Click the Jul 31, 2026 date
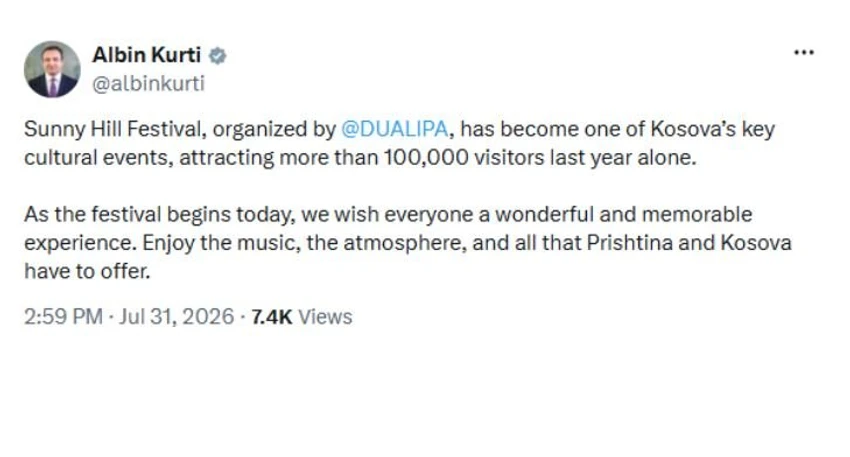This screenshot has width=850, height=457. click(176, 317)
